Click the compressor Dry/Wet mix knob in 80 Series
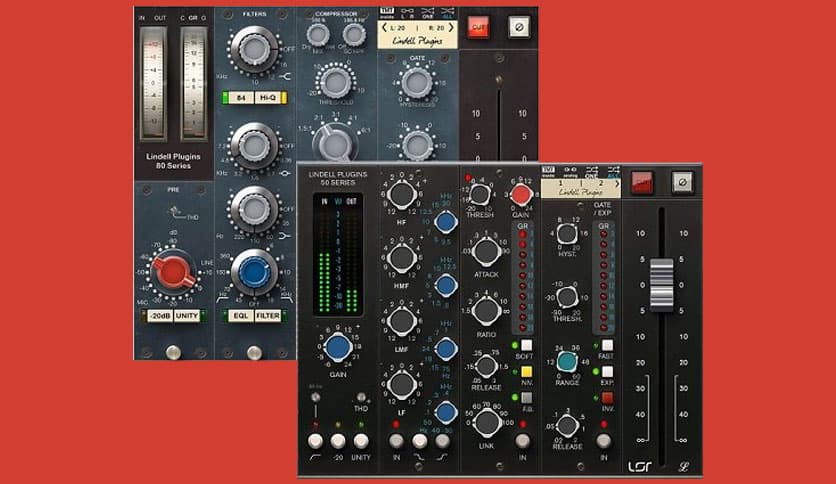The width and height of the screenshot is (836, 484). tap(318, 35)
